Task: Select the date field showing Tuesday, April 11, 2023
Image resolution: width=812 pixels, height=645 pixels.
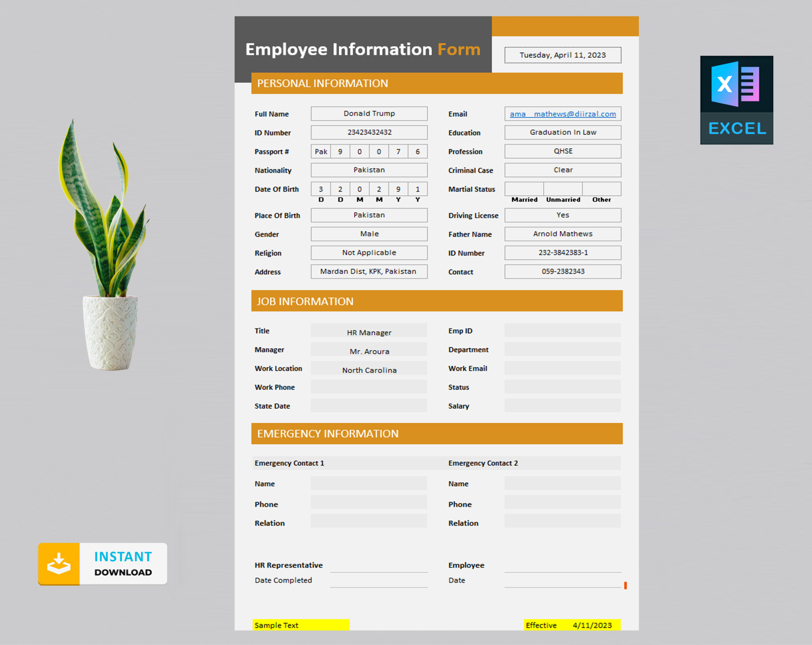Action: [x=563, y=55]
